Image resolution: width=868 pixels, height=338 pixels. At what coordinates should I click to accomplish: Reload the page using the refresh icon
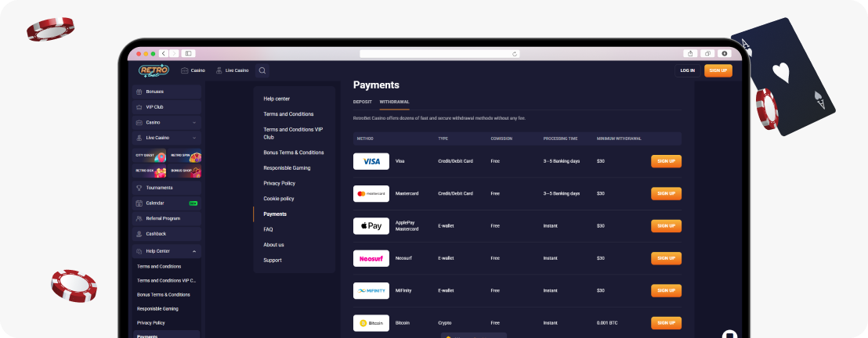pos(515,54)
